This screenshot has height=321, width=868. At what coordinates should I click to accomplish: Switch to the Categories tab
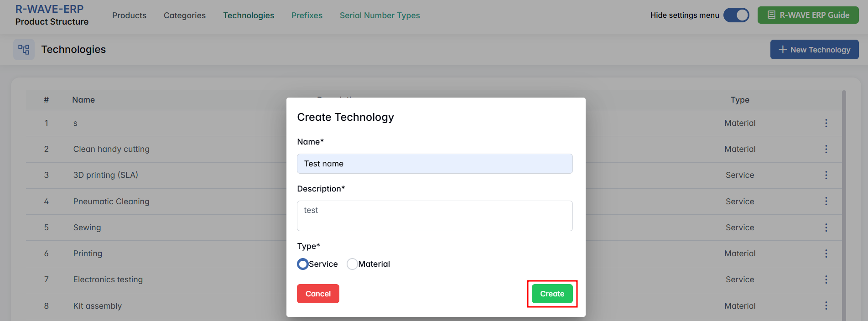tap(185, 16)
